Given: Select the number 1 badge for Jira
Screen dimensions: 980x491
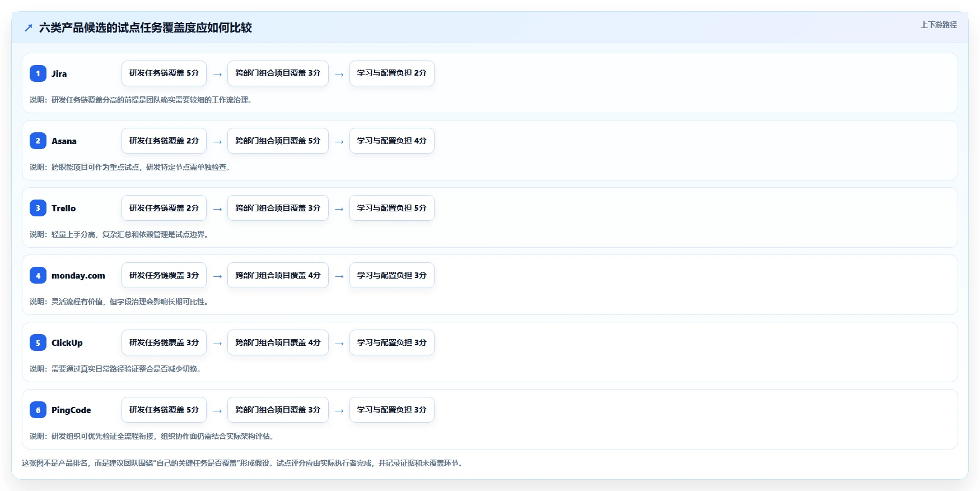Looking at the screenshot, I should pyautogui.click(x=38, y=73).
